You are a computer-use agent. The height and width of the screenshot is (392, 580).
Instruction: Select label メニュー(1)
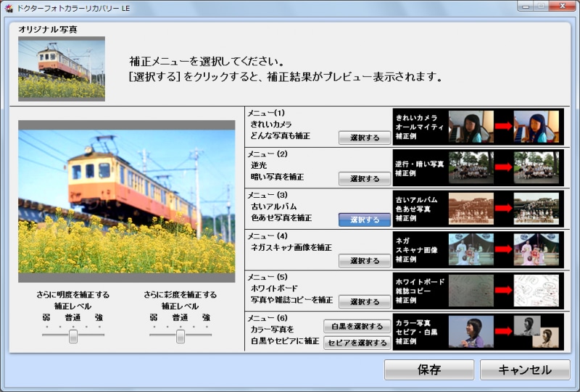[266, 113]
